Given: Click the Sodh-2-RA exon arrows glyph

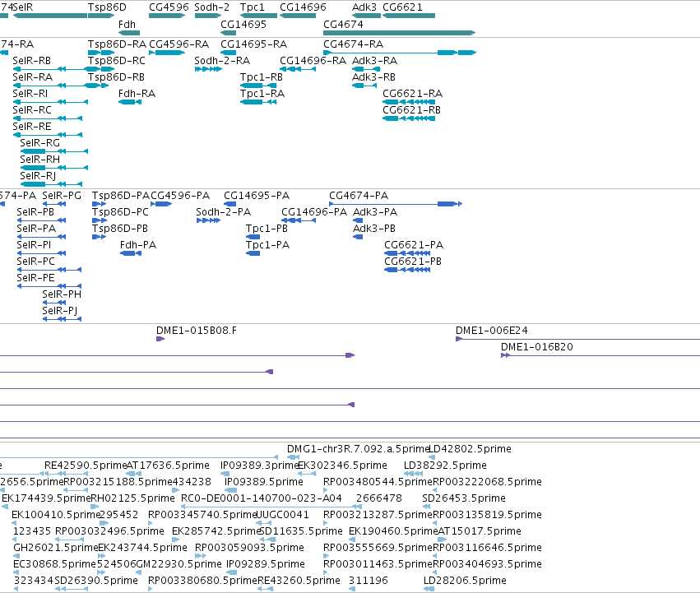Looking at the screenshot, I should pos(208,69).
